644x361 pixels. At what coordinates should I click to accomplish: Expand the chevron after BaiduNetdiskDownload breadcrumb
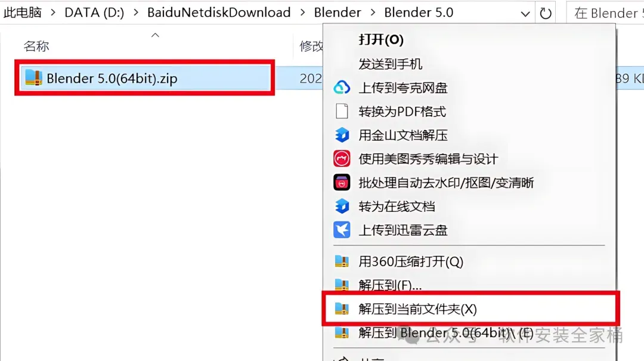tap(303, 13)
